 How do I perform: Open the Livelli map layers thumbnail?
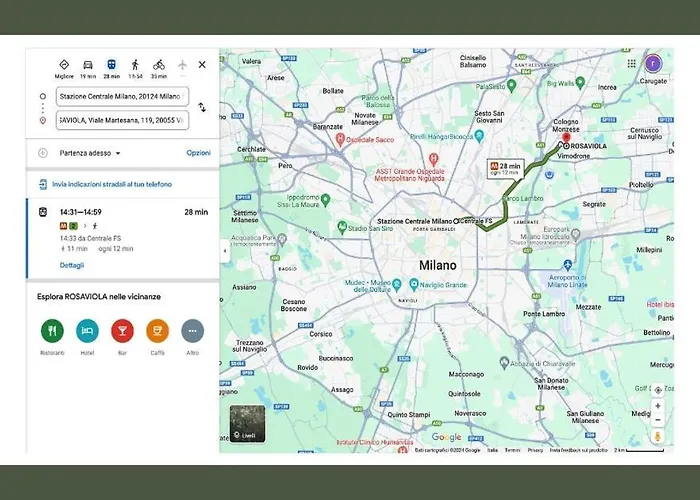[x=247, y=424]
